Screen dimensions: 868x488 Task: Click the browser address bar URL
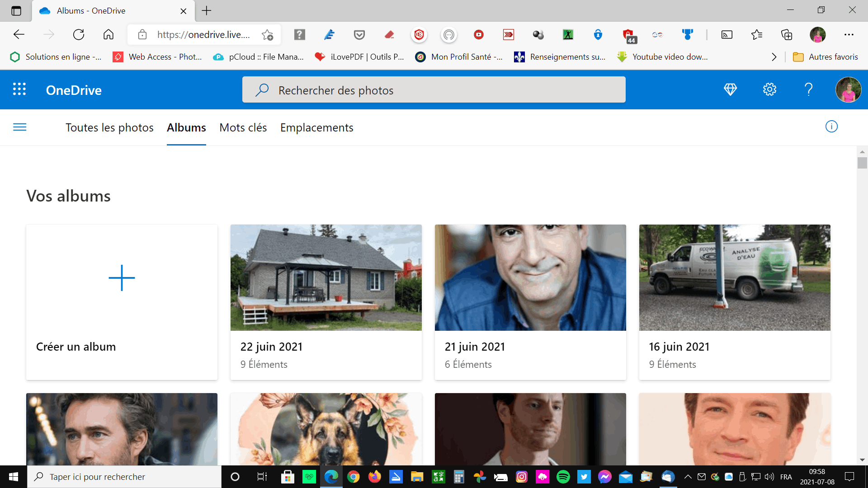pyautogui.click(x=203, y=35)
